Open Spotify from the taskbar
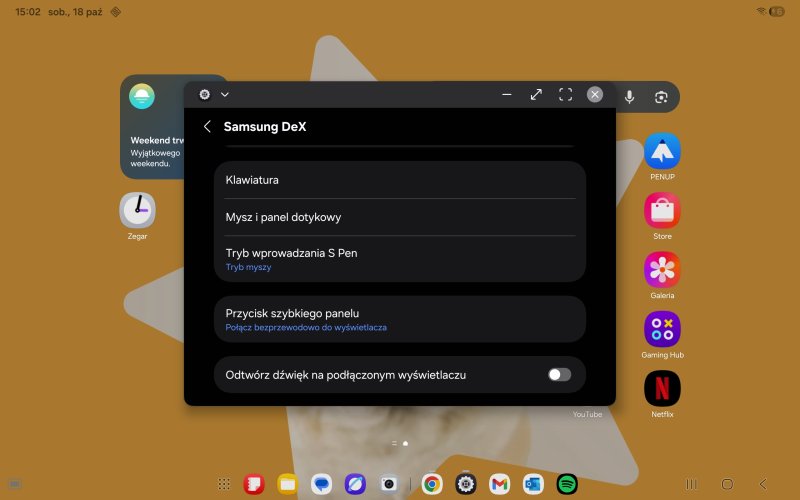The width and height of the screenshot is (800, 500). tap(567, 484)
